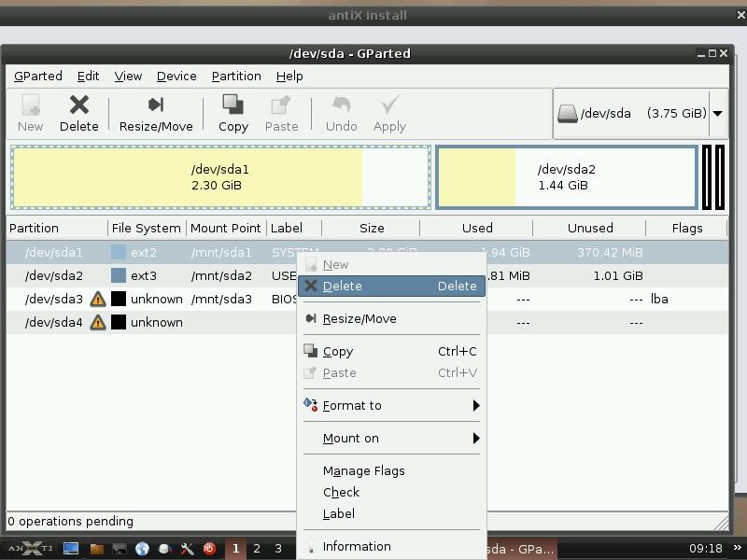
Task: Click the Size column header
Action: [372, 228]
